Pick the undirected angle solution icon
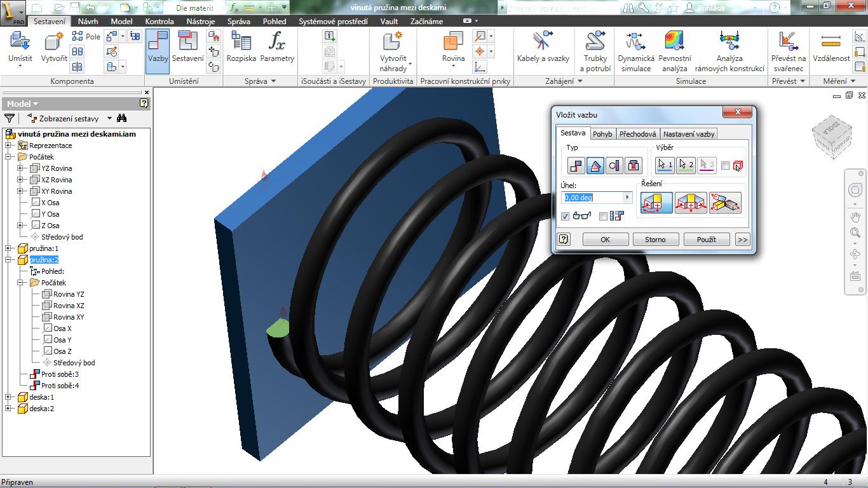 coord(691,203)
